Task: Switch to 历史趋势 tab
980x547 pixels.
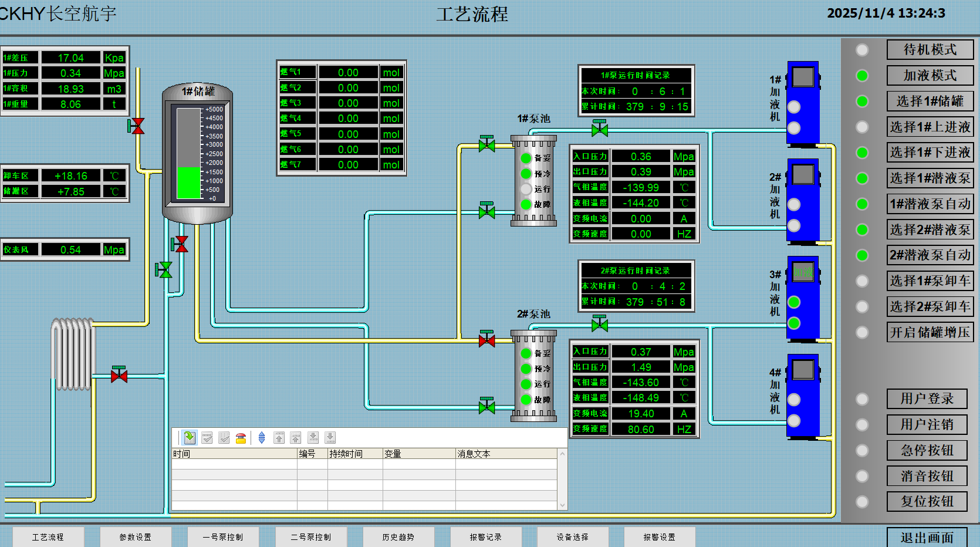Action: tap(398, 537)
